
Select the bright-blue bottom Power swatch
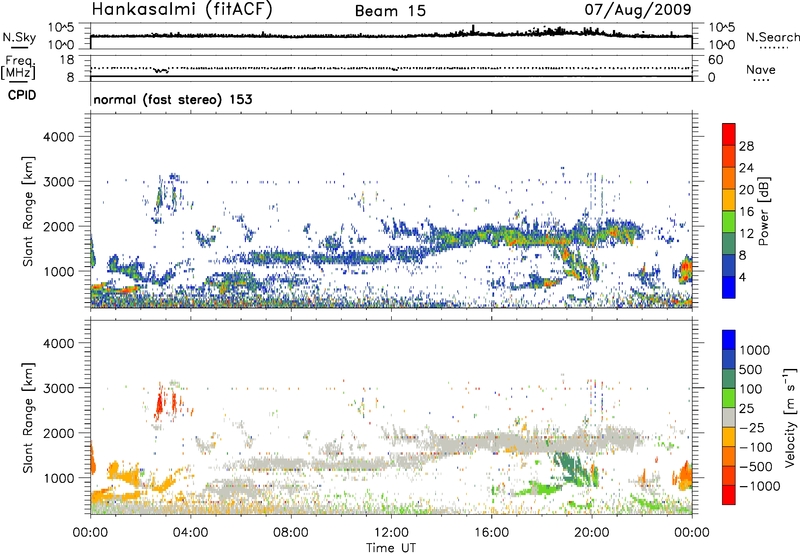tap(729, 288)
